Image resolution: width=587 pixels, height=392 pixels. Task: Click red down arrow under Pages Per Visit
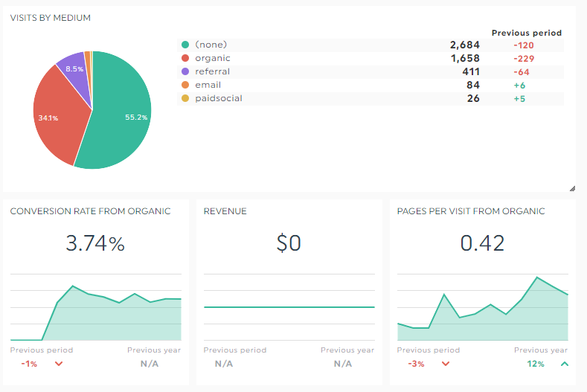[446, 364]
